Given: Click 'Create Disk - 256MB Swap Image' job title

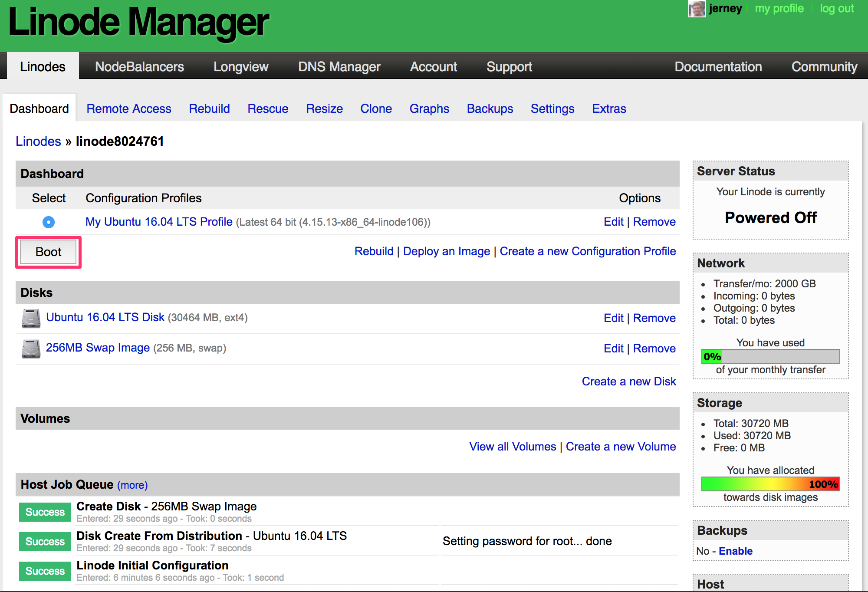Looking at the screenshot, I should 167,506.
